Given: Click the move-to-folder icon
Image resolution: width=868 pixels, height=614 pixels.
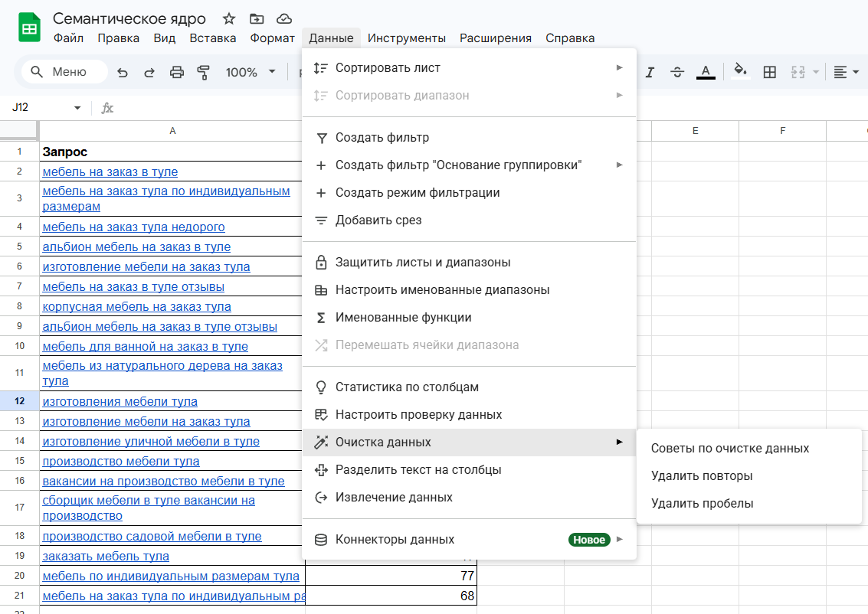Looking at the screenshot, I should click(257, 19).
